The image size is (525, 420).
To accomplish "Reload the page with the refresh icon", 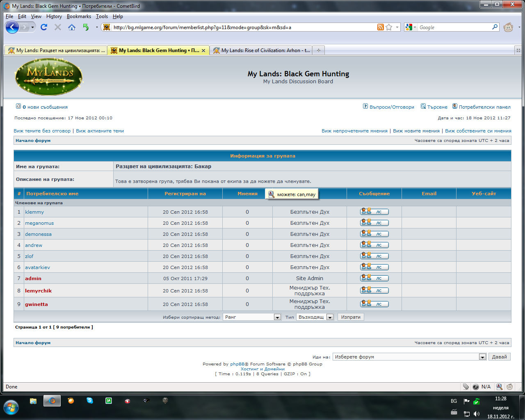I will coord(44,27).
